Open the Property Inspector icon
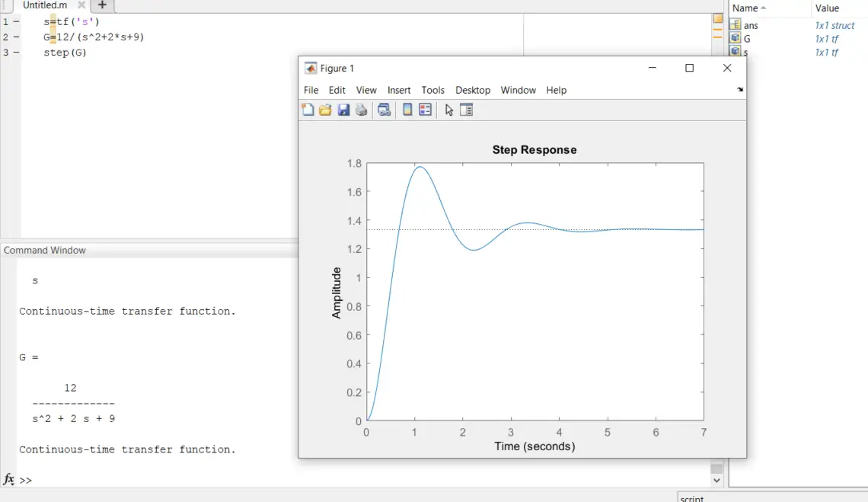The image size is (868, 502). (x=467, y=110)
